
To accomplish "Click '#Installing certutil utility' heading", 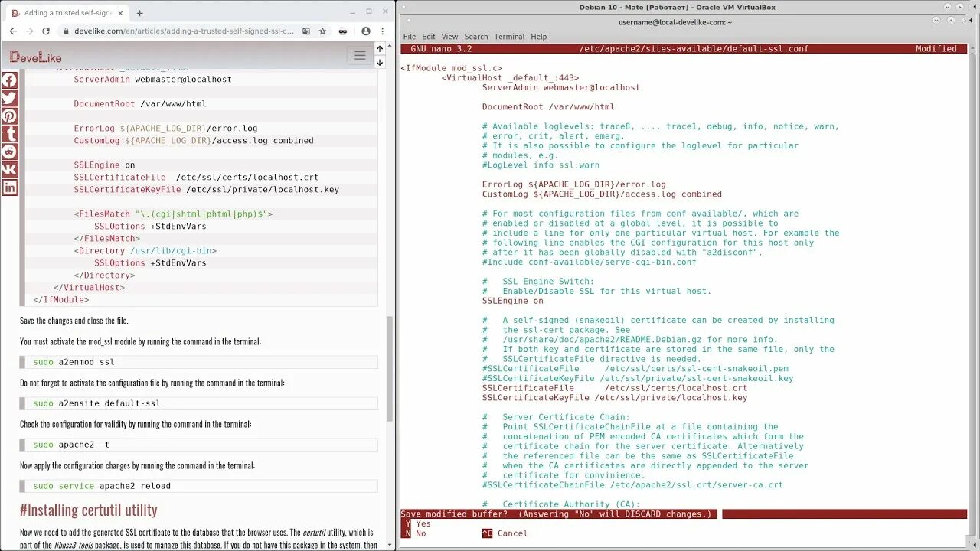I will coord(89,510).
